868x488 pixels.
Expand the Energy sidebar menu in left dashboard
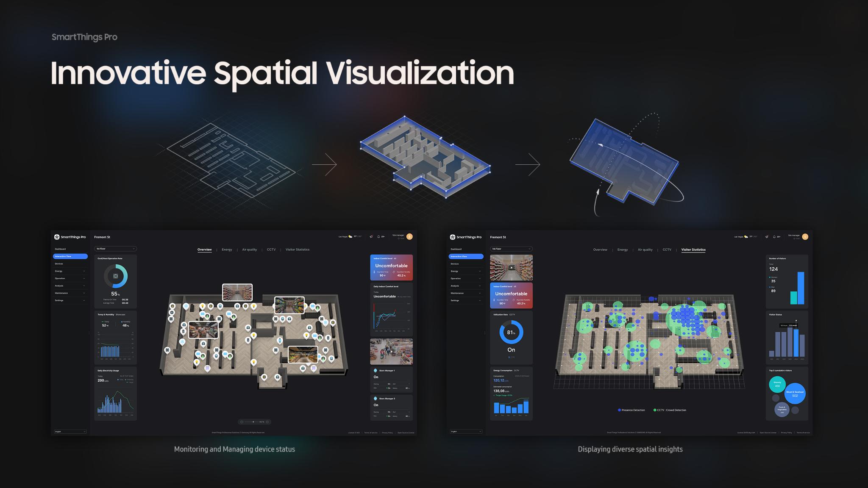point(70,271)
